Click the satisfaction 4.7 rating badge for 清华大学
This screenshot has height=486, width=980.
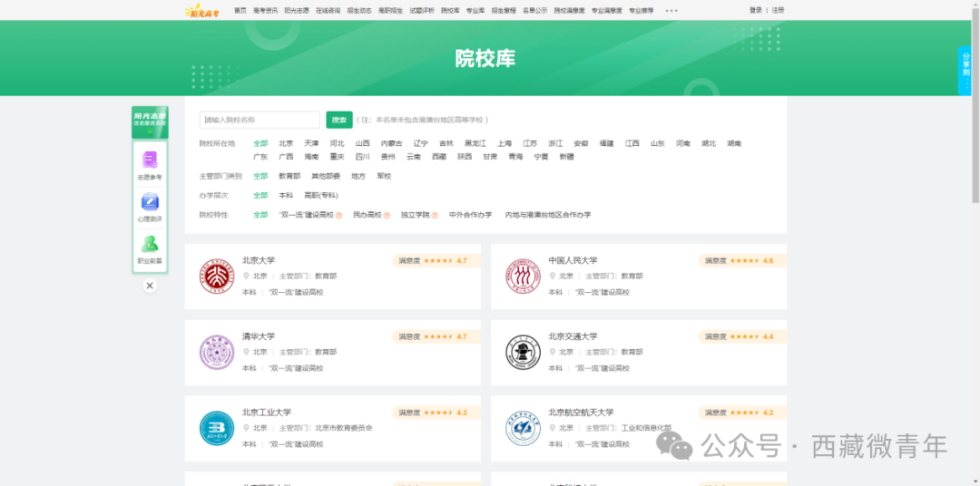coord(436,336)
